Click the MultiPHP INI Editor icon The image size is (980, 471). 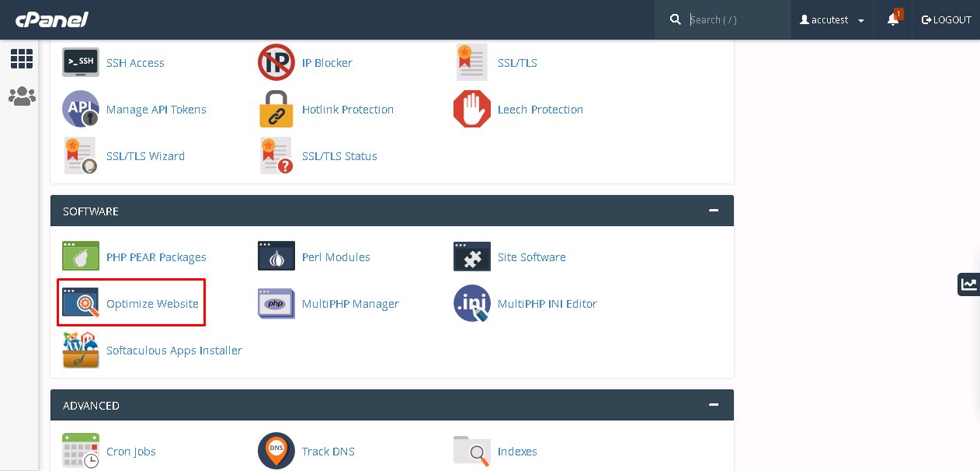click(472, 303)
